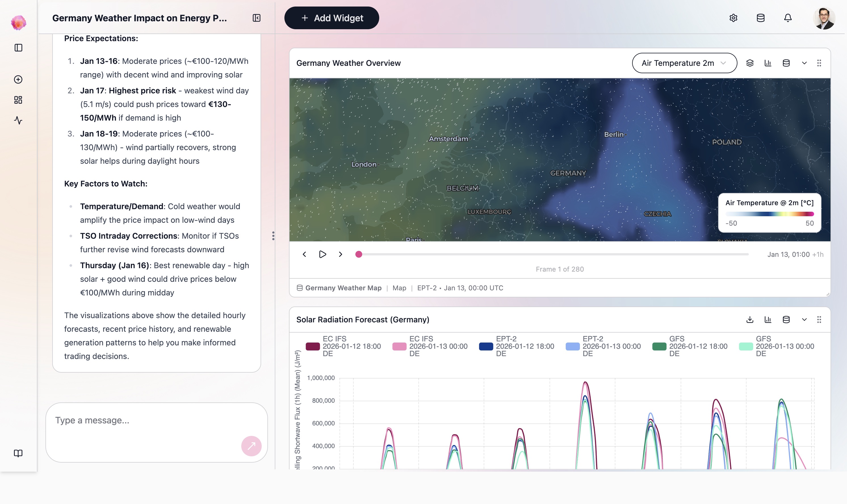The width and height of the screenshot is (847, 504).
Task: Click the frame timeline track
Action: 554,254
